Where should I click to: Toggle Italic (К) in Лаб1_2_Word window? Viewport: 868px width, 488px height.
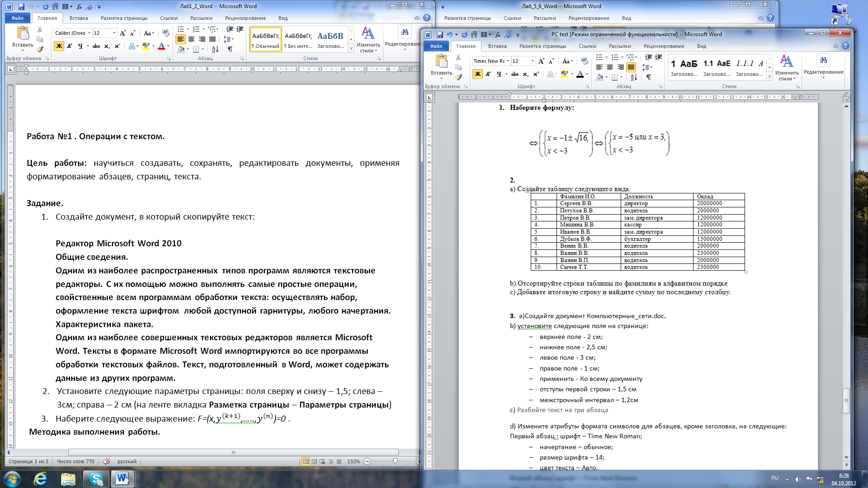[70, 46]
